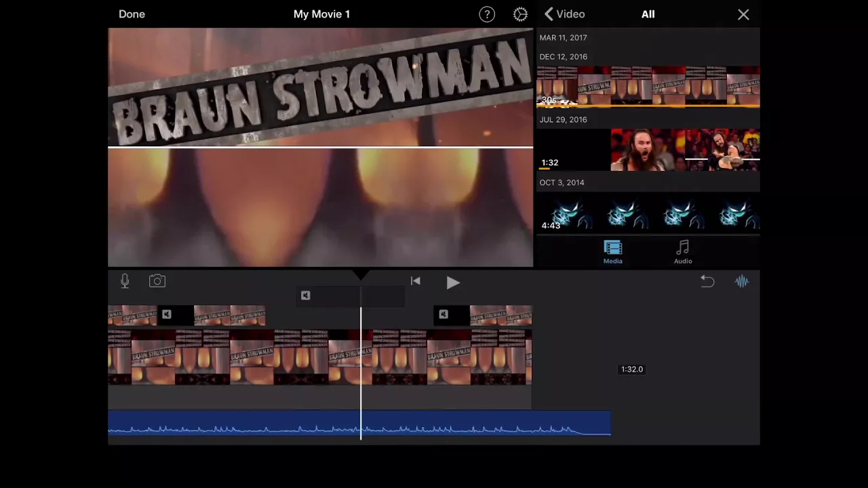Close the media browser panel
Image resolution: width=868 pixels, height=488 pixels.
743,14
